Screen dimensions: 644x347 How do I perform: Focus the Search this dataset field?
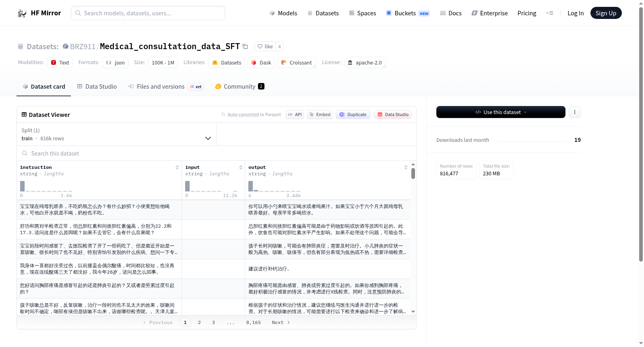point(217,154)
